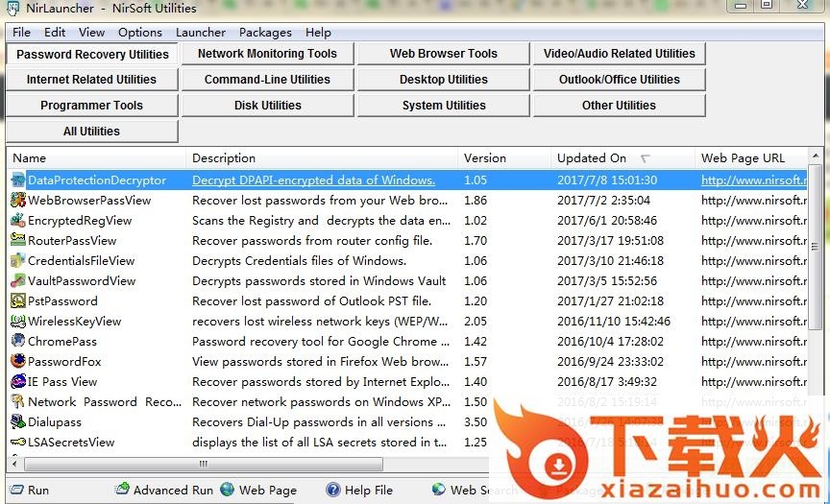The image size is (830, 504).
Task: Sort by Description column header
Action: pos(322,158)
